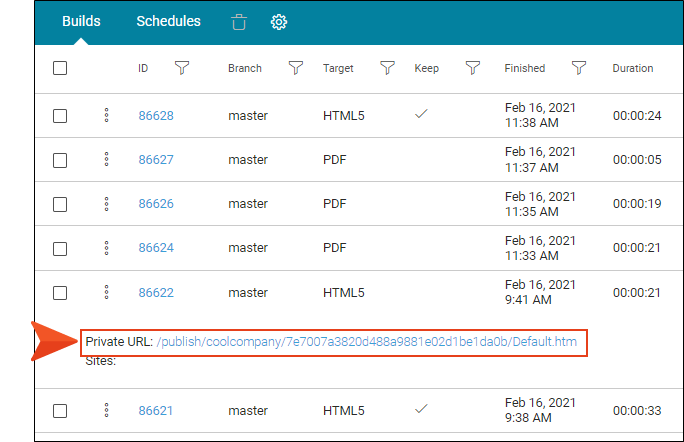The width and height of the screenshot is (684, 442).
Task: Click the HTML5 target of build 86628
Action: (x=344, y=116)
